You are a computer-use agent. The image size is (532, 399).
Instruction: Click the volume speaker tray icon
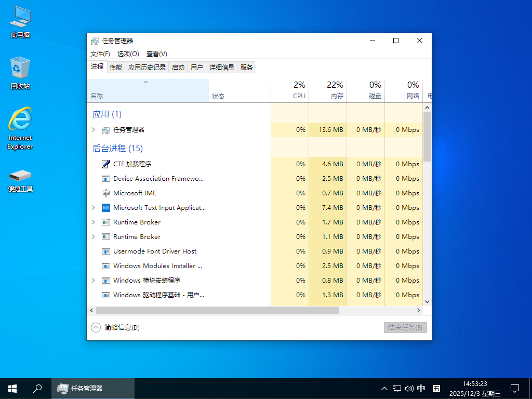pyautogui.click(x=409, y=388)
